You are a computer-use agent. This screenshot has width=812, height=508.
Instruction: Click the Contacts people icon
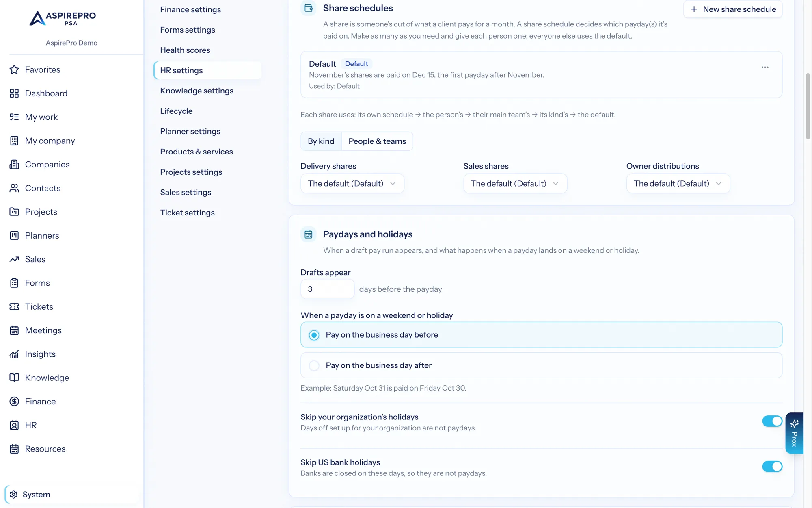click(14, 188)
